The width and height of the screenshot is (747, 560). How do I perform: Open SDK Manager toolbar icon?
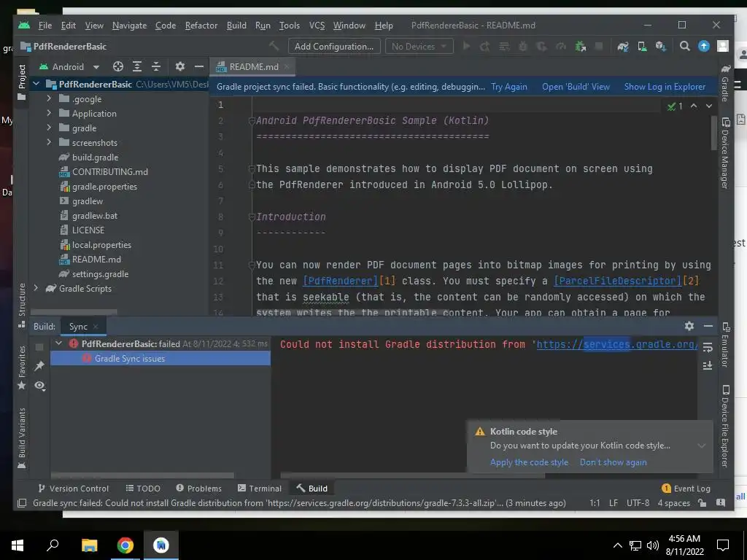click(x=660, y=46)
